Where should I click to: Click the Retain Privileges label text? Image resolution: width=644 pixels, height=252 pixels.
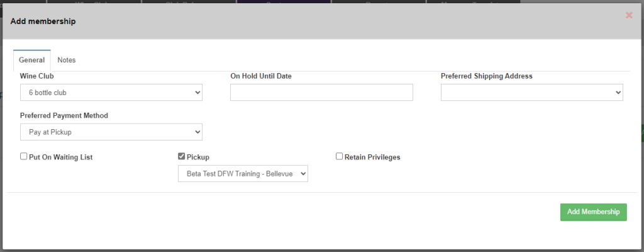pyautogui.click(x=372, y=157)
